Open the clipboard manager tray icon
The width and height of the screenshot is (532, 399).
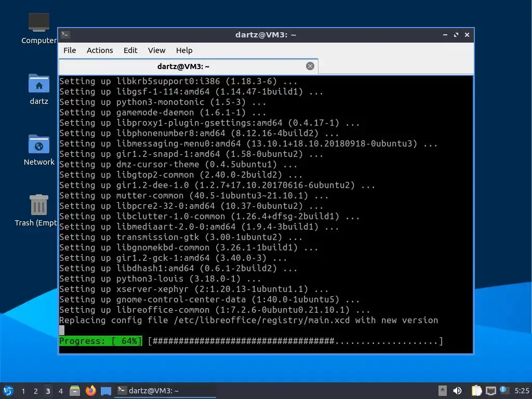tap(477, 391)
